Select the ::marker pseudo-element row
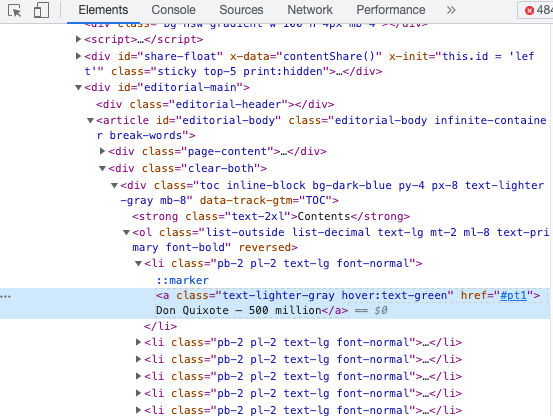Screen dimensions: 553x416 pos(182,280)
